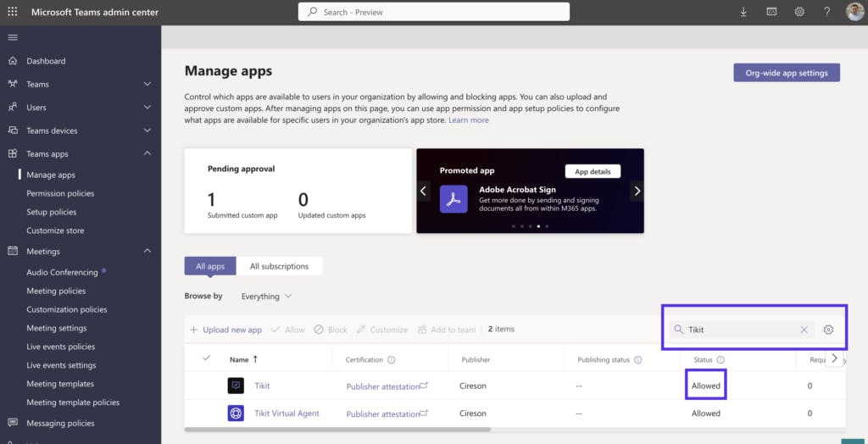Open the settings gear in header
Screen dimensions: 868x444
click(799, 12)
